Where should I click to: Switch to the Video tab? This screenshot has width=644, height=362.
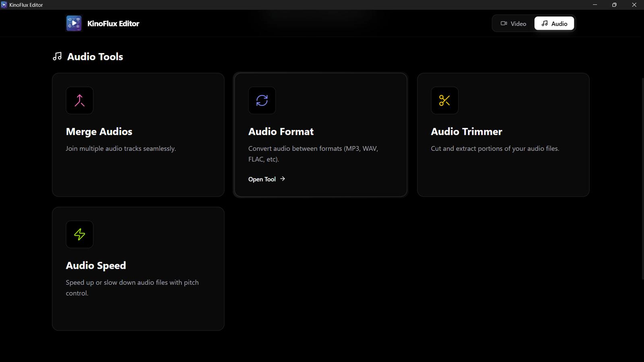point(513,24)
